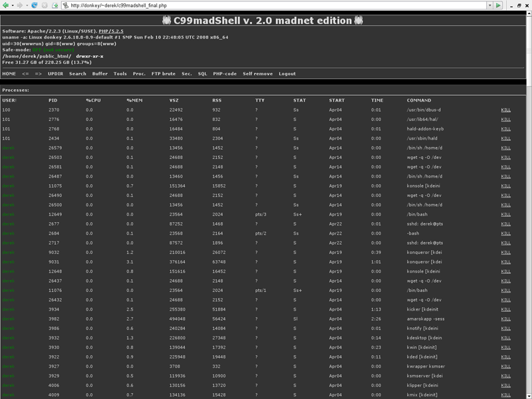Reload the page with the blue refresh icon
The width and height of the screenshot is (532, 399).
pos(35,5)
